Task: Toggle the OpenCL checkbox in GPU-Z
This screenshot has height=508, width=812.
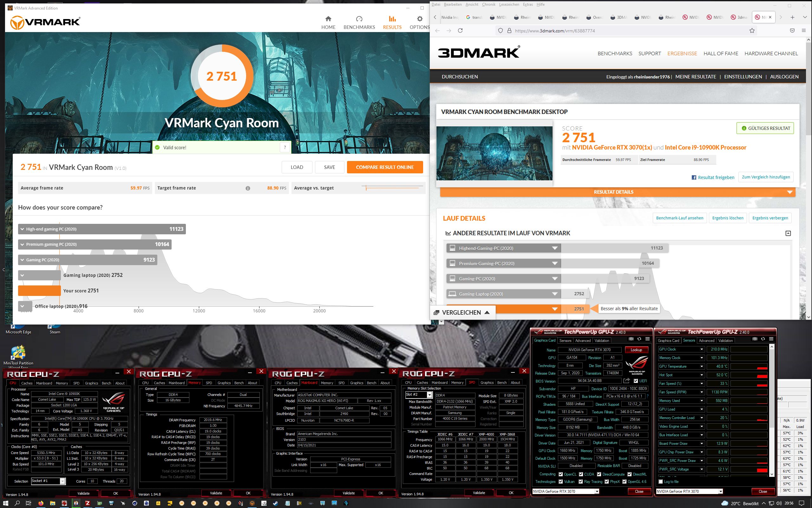Action: [x=561, y=474]
